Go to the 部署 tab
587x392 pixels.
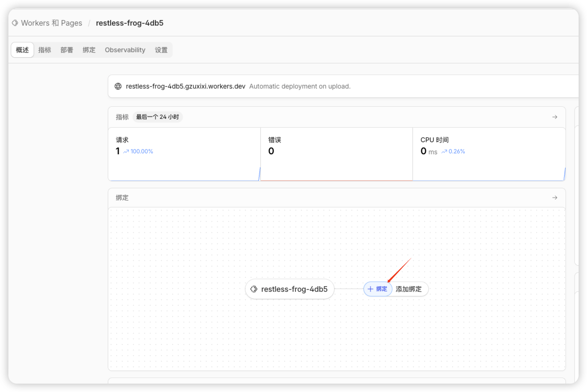point(67,50)
